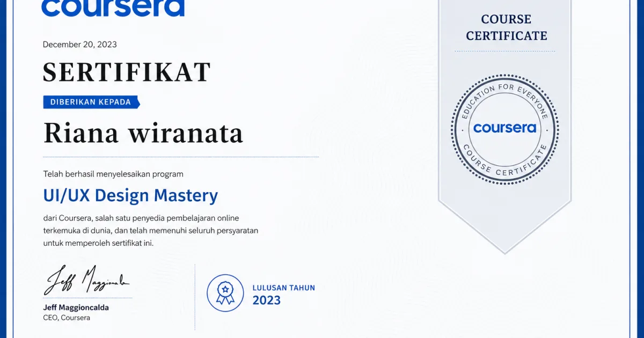The width and height of the screenshot is (644, 338).
Task: Click the Coursera logo at top left
Action: point(113,8)
